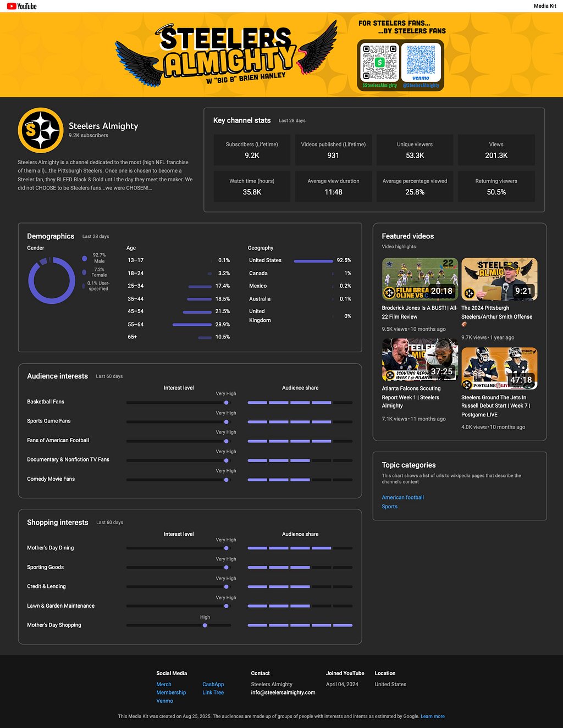Open the Membership link
The image size is (563, 728).
171,692
